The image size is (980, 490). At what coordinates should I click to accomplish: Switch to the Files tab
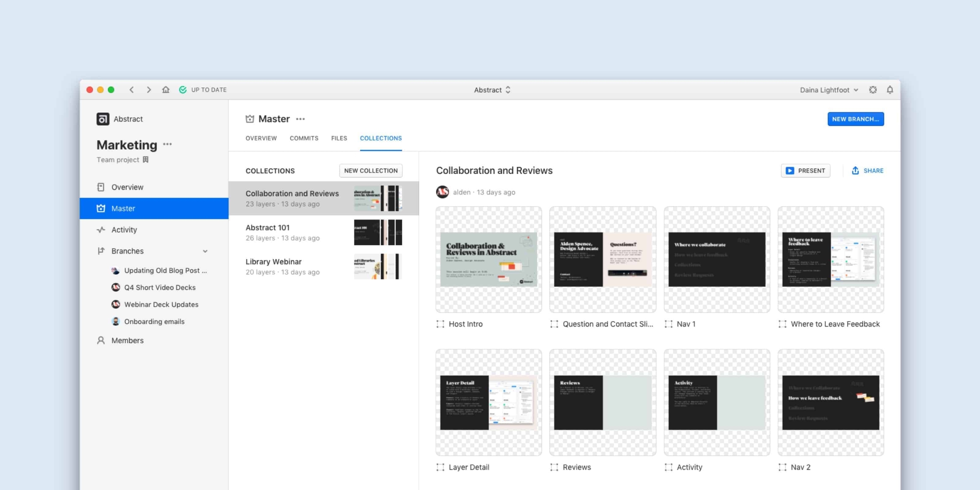(x=339, y=138)
